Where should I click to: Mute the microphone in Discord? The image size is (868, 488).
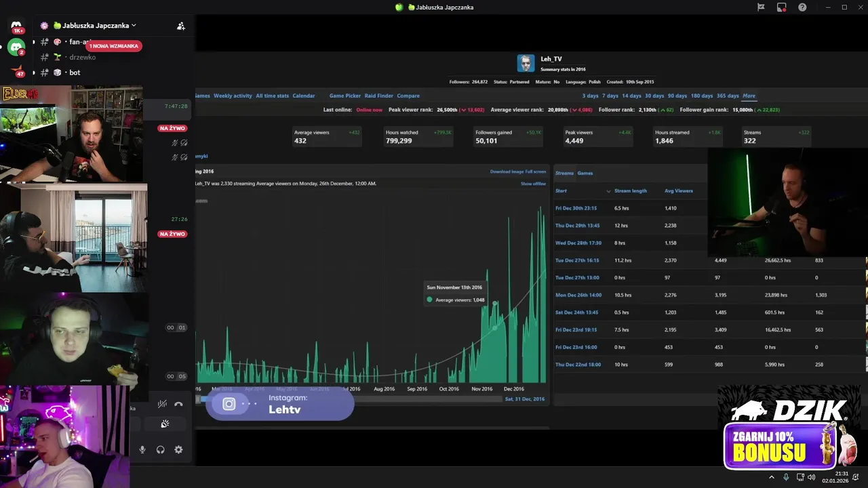[x=142, y=449]
